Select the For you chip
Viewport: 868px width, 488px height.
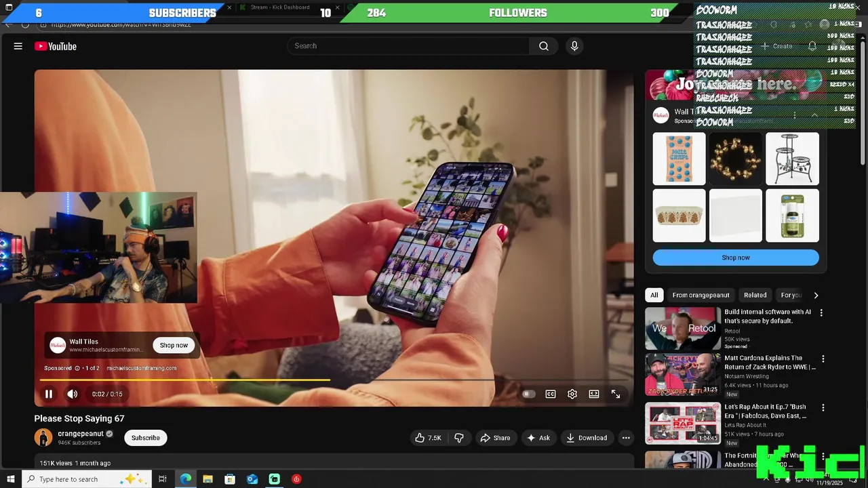[791, 295]
